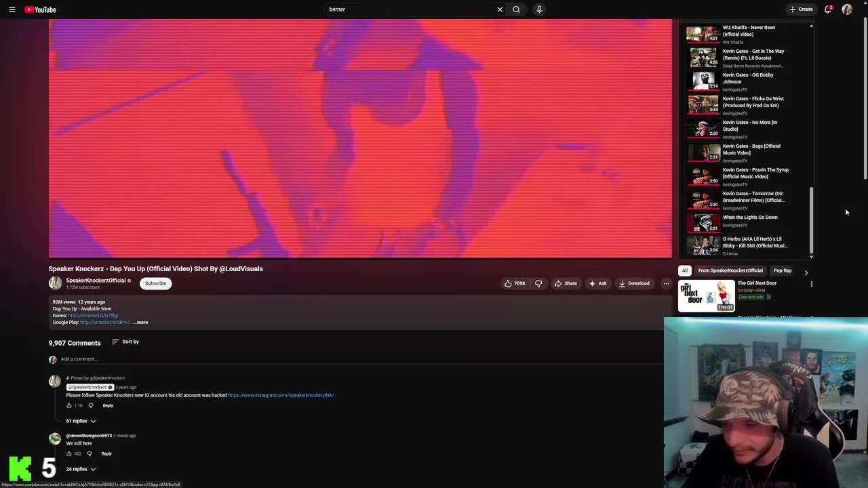The height and width of the screenshot is (488, 868).
Task: Open the more actions ellipsis beside Download
Action: click(667, 283)
